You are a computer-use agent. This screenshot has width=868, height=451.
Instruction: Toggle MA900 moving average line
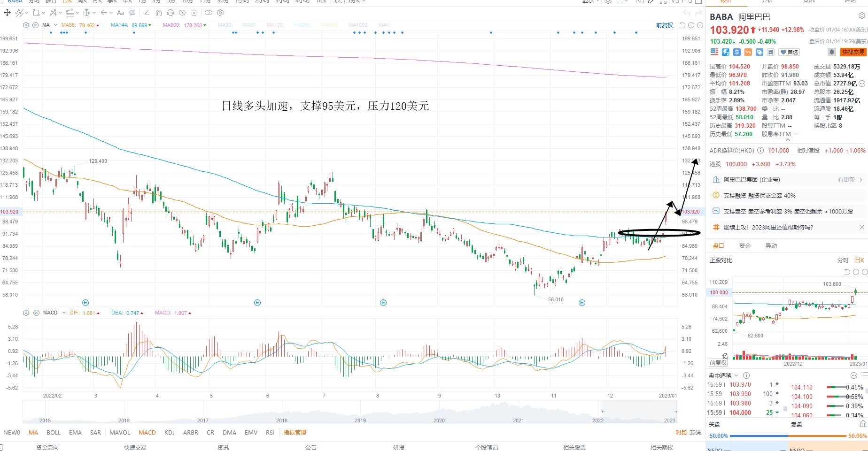(x=185, y=25)
